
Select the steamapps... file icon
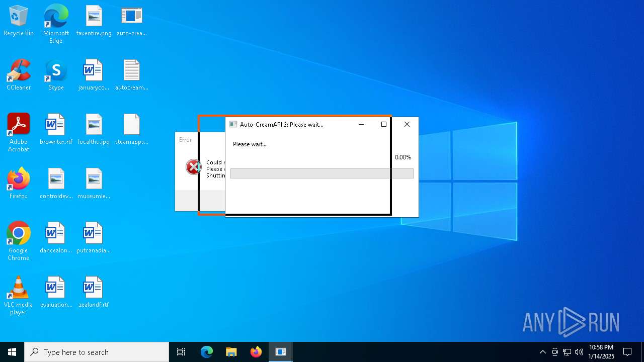pyautogui.click(x=132, y=130)
